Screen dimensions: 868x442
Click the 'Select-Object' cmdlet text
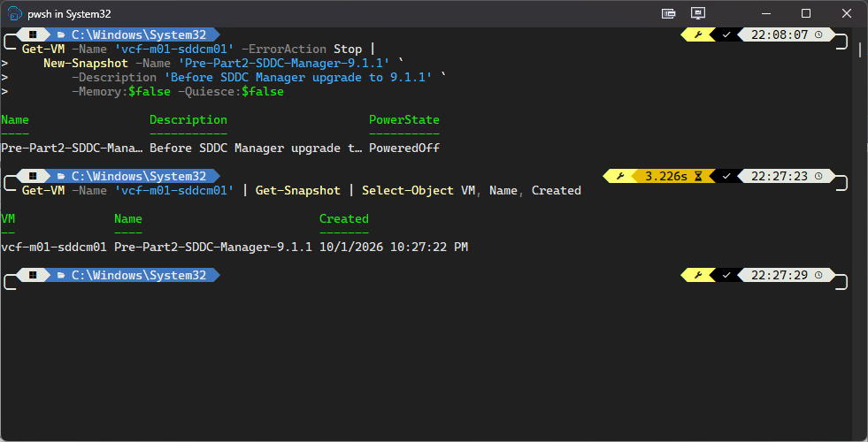(x=408, y=190)
